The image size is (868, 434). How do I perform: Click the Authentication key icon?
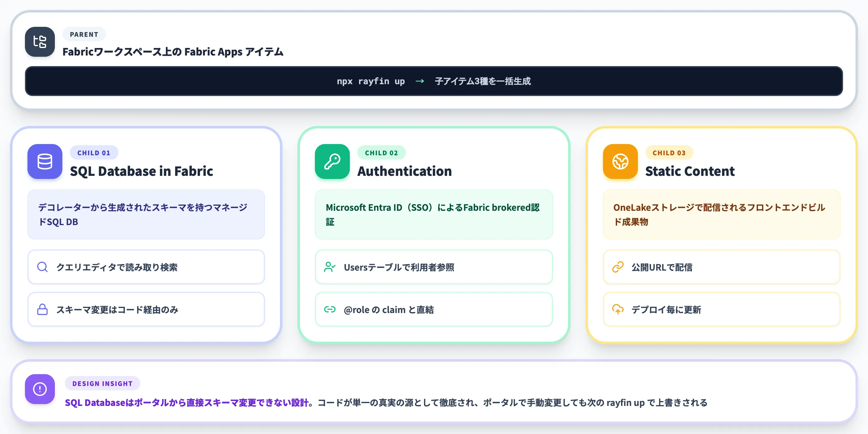pos(332,162)
